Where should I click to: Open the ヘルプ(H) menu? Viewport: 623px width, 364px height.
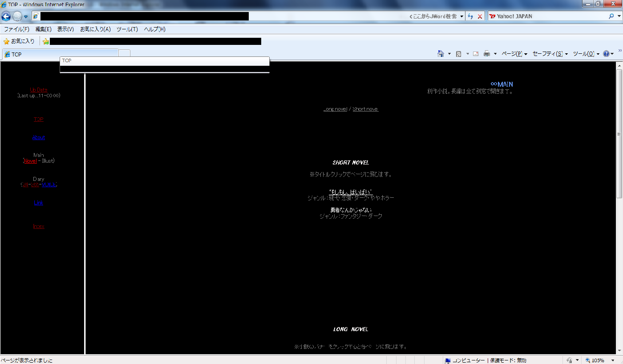(154, 29)
